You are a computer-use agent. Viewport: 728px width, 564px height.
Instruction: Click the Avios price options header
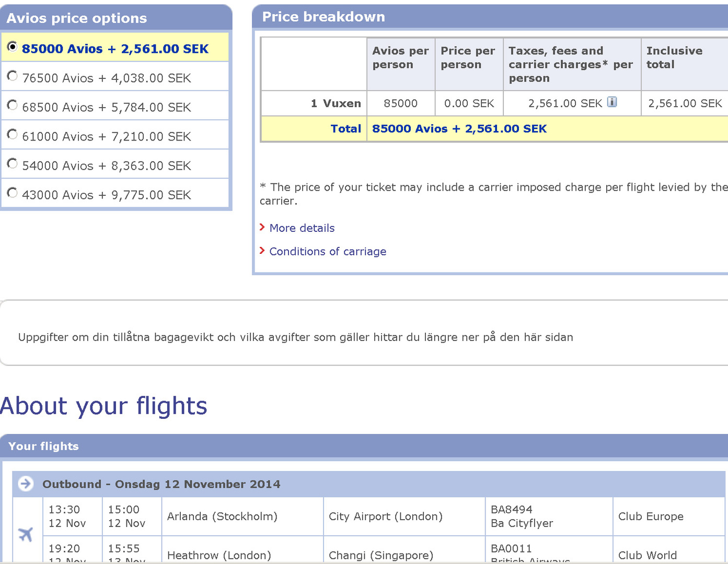pyautogui.click(x=77, y=18)
